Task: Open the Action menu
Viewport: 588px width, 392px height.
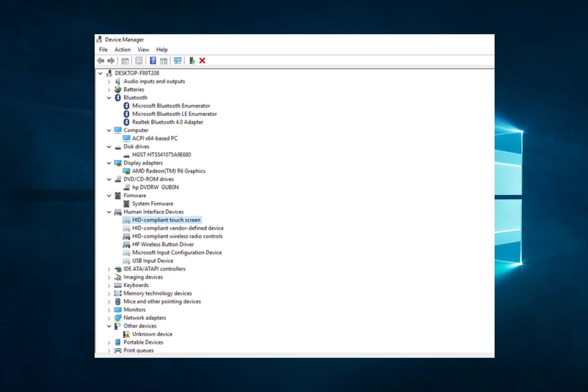Action: tap(122, 50)
